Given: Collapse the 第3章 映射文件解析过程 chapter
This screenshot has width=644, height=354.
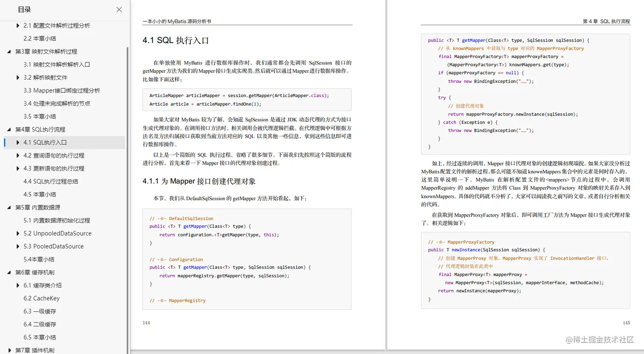Looking at the screenshot, I should tap(9, 52).
